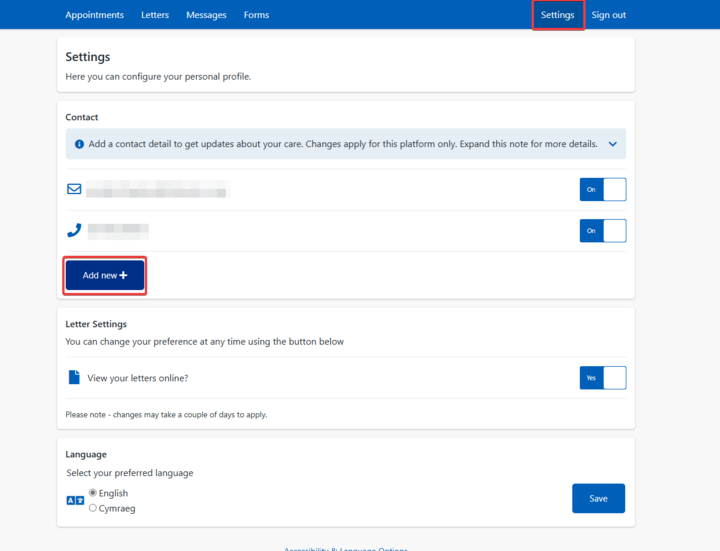Click the letter document icon
Screen dimensions: 720x551
point(74,377)
